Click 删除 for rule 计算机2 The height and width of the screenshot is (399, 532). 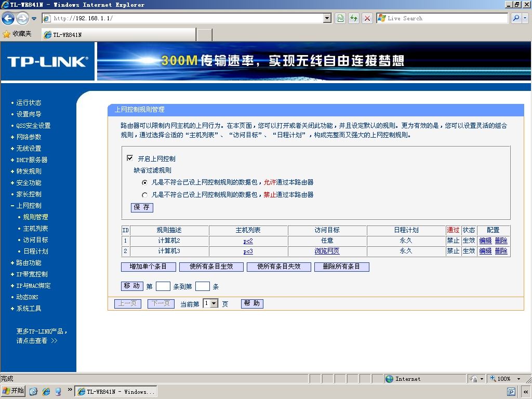[x=501, y=241]
